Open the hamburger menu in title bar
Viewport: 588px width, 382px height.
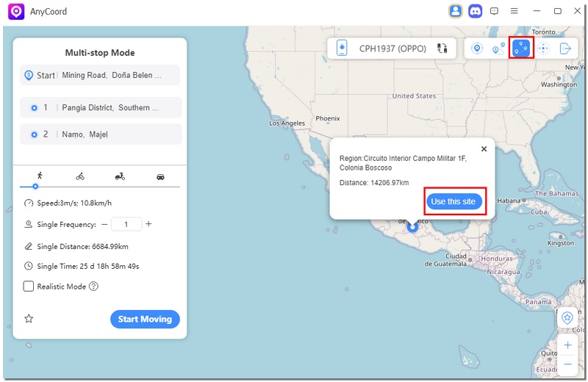pyautogui.click(x=514, y=11)
